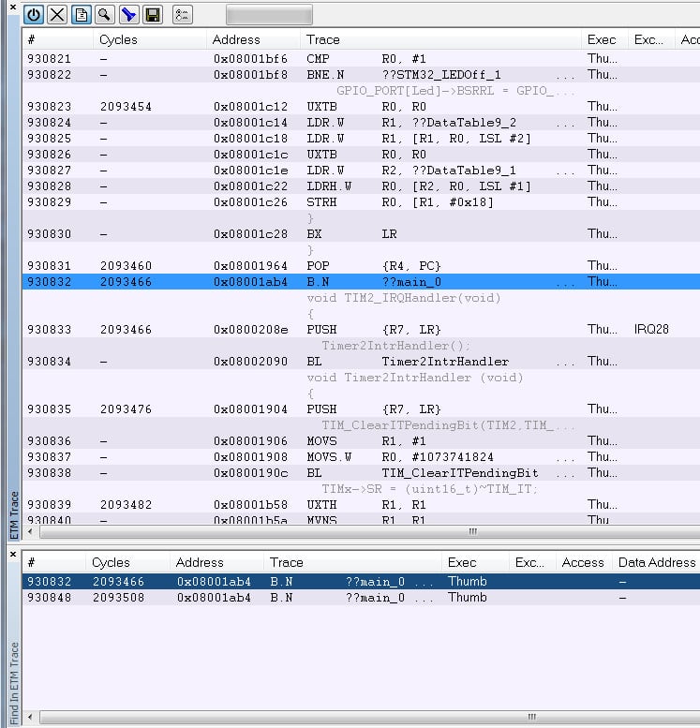Toggle source display in the trace list
Viewport: 700px width, 728px height.
[x=82, y=15]
